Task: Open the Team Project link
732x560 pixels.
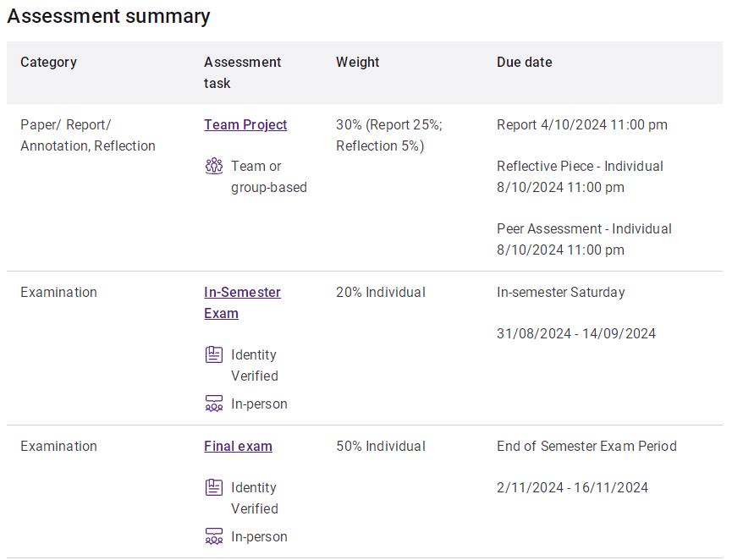Action: point(245,124)
